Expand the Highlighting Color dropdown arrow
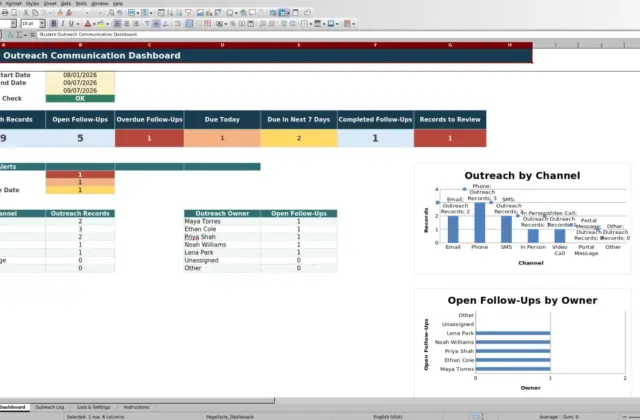This screenshot has width=640, height=420. click(x=107, y=24)
